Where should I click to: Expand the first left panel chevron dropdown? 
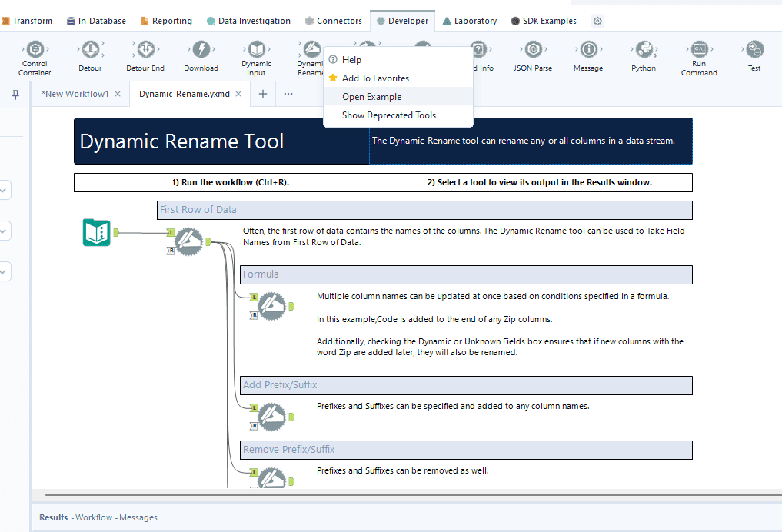click(x=4, y=190)
